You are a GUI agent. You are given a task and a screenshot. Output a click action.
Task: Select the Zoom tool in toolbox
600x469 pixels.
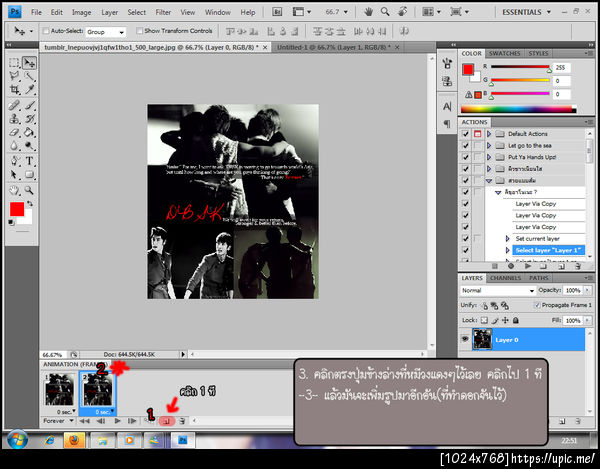point(29,190)
